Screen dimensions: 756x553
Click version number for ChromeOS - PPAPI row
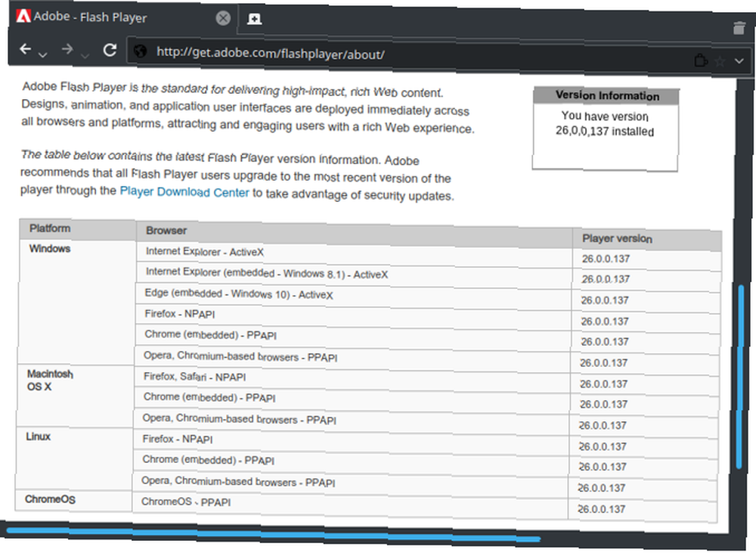coord(601,509)
